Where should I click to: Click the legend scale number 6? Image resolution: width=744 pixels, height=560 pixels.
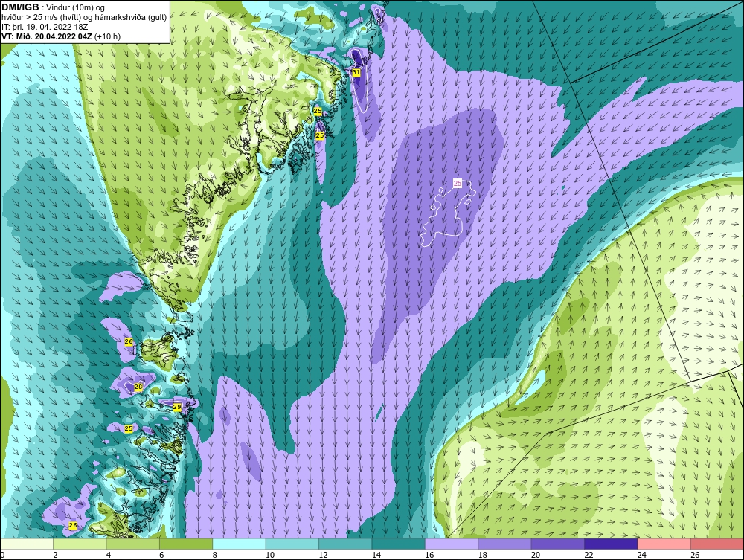tap(161, 555)
